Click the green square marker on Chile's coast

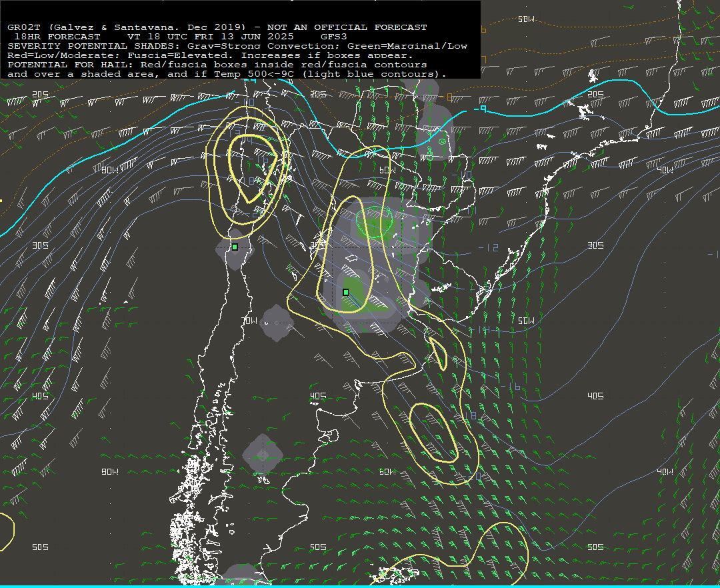click(x=235, y=247)
